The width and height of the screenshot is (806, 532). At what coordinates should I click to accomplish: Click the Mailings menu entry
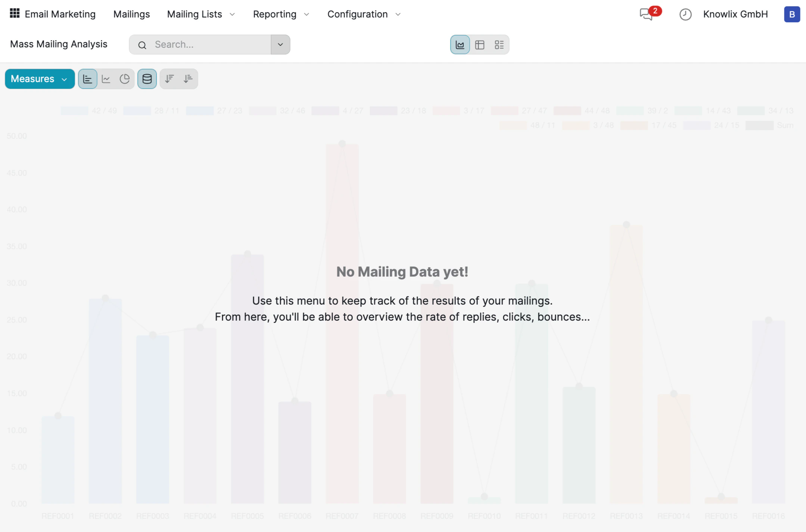point(131,14)
